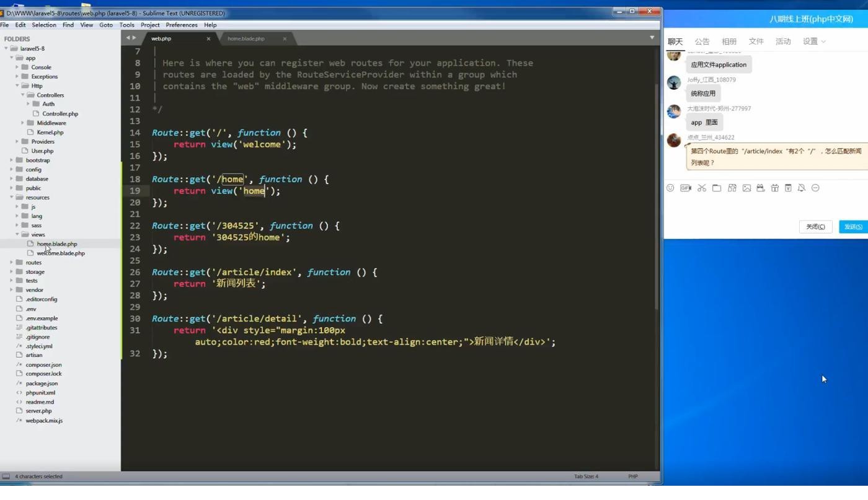Click the next tab arrow in Sublime tab bar
868x500 pixels.
coord(135,38)
